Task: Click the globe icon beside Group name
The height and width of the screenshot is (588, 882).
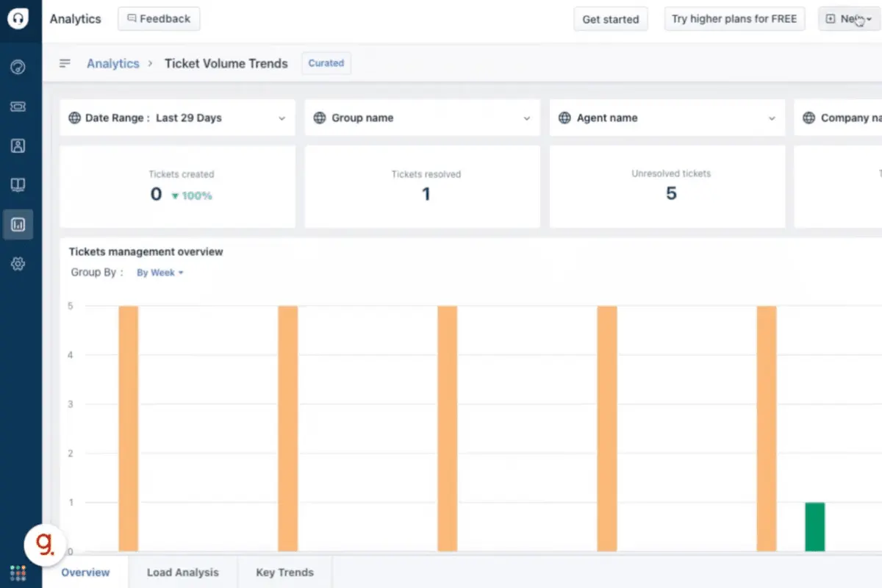Action: (319, 118)
